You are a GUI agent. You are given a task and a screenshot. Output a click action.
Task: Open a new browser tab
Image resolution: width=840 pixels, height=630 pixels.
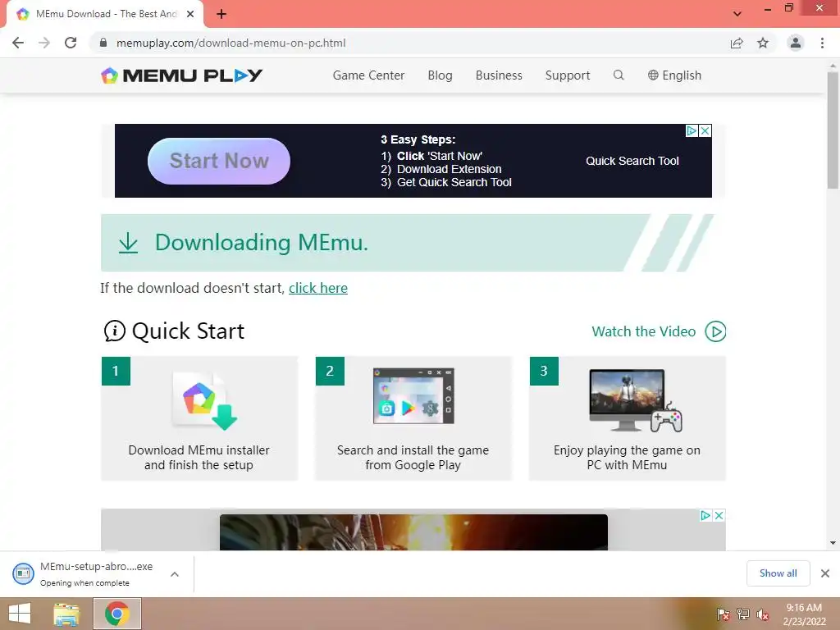point(221,14)
